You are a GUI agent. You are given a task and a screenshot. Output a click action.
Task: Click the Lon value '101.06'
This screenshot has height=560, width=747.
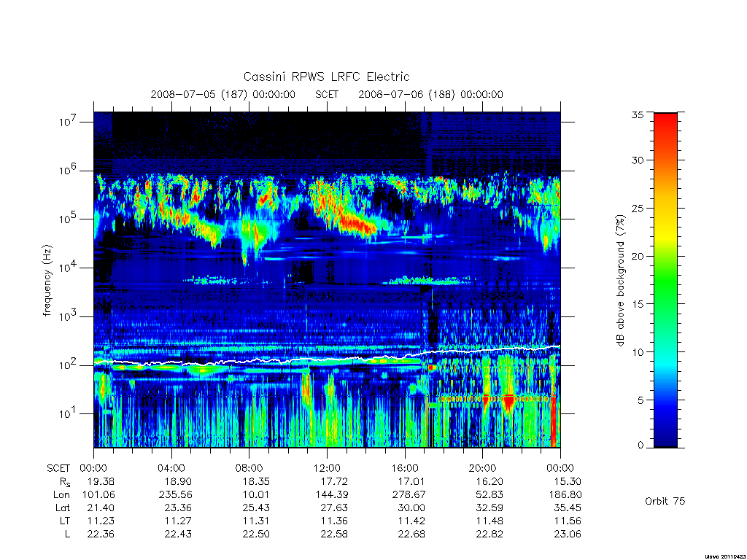click(x=98, y=495)
